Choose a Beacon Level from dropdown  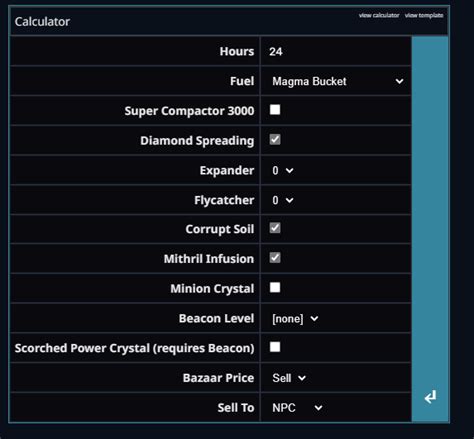(x=295, y=319)
